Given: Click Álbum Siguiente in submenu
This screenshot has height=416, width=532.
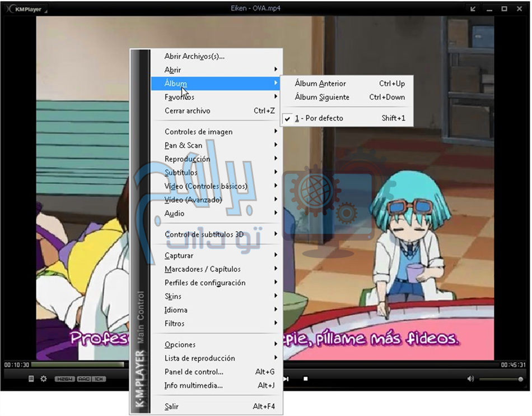Looking at the screenshot, I should point(322,97).
